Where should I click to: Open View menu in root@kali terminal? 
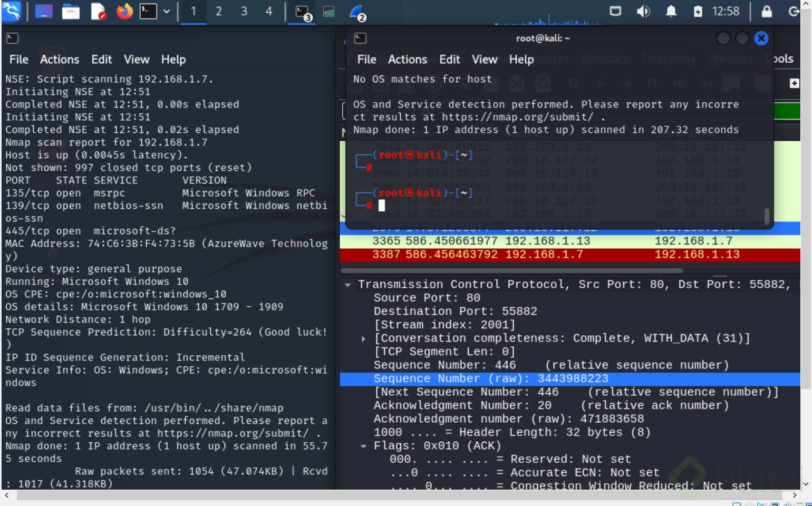485,60
